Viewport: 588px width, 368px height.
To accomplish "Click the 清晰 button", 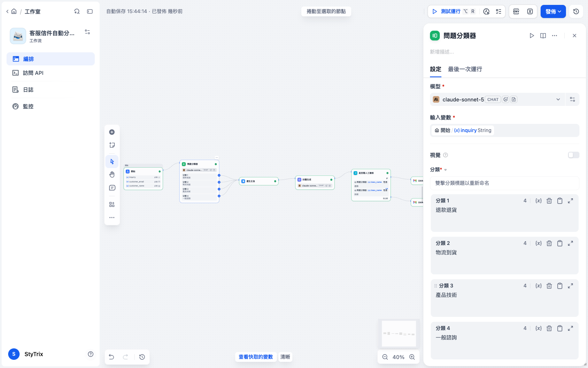I will 285,357.
